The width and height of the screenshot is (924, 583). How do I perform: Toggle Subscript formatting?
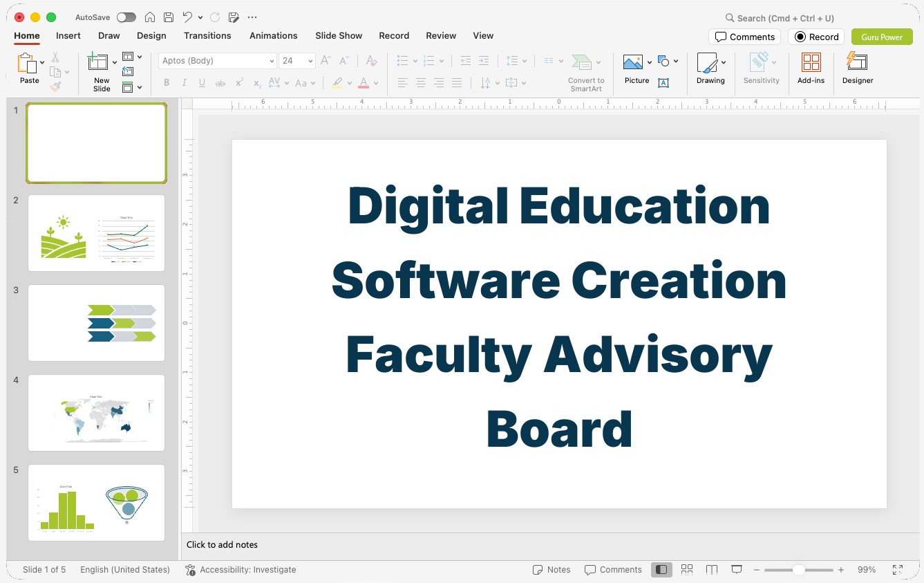click(x=257, y=83)
